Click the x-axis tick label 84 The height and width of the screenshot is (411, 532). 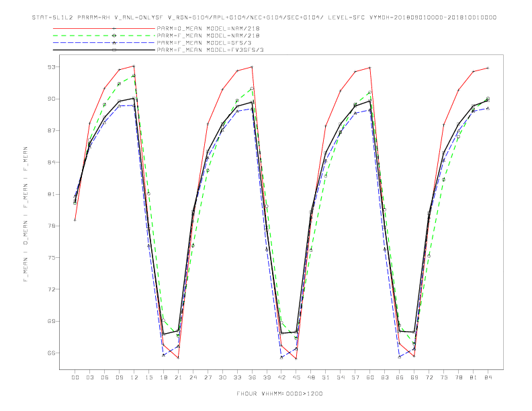click(488, 377)
